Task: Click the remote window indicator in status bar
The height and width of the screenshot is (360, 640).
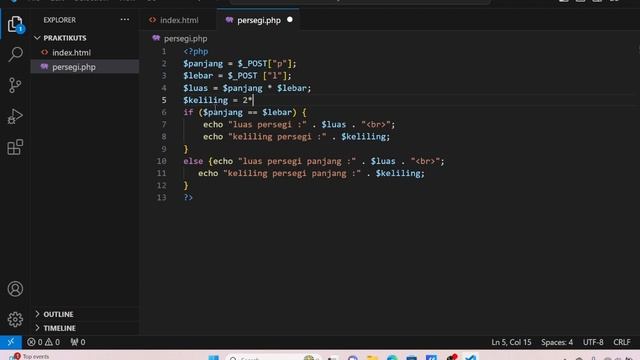Action: (11, 342)
